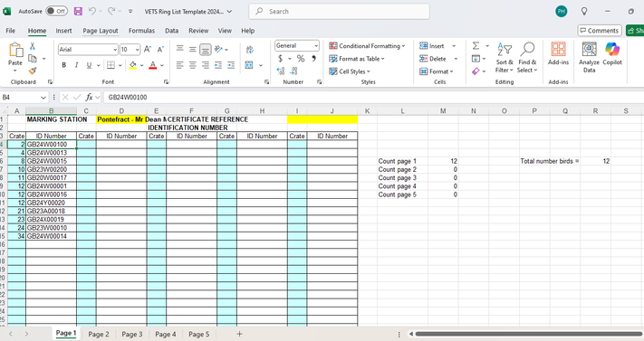The height and width of the screenshot is (341, 644).
Task: Launch Copilot from the ribbon
Action: click(x=612, y=53)
